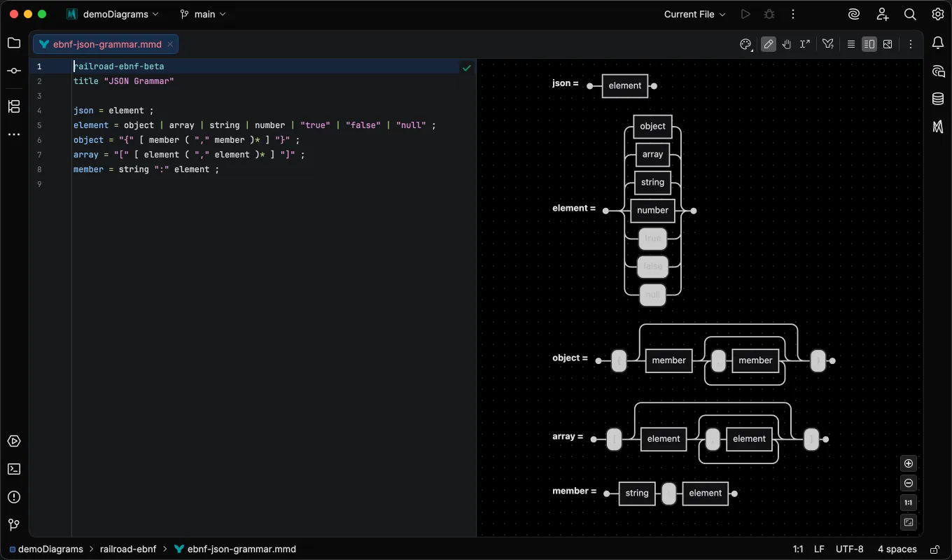The image size is (952, 560).
Task: Click the 4 spaces indent setting
Action: [x=897, y=549]
